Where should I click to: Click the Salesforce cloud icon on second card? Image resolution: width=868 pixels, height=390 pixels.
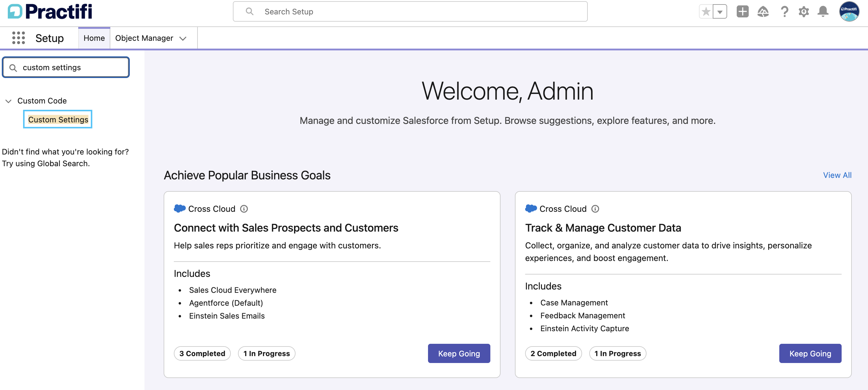(531, 208)
